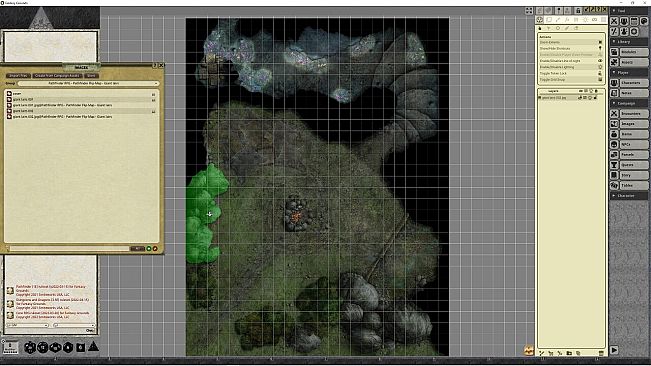Screen dimensions: 651x366
Task: Click the NPCs face icon
Action: tap(614, 144)
